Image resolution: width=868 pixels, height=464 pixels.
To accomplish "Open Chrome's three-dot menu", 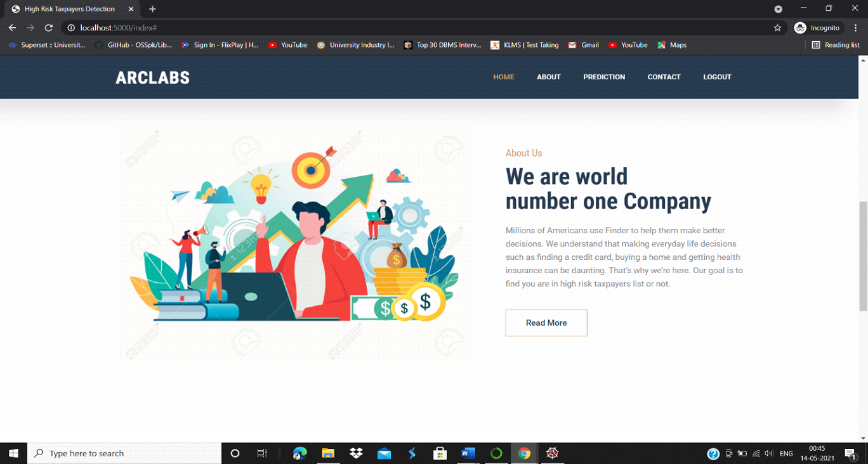I will coord(855,28).
